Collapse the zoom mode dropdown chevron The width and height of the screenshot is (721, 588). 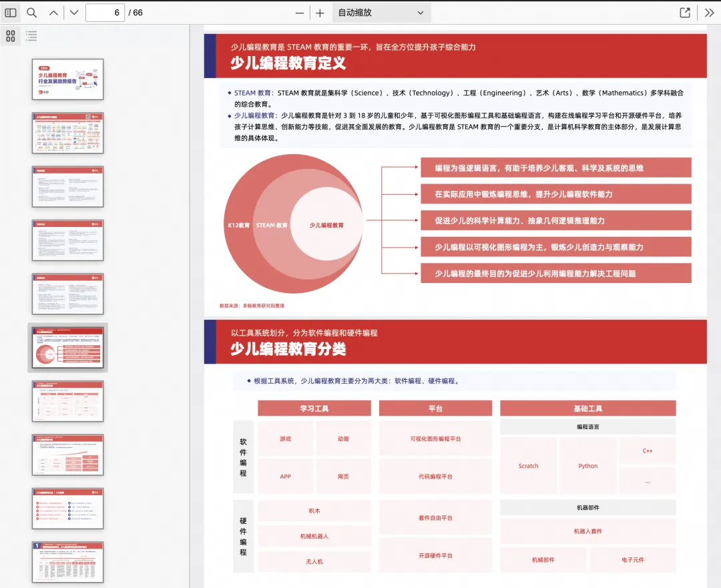pyautogui.click(x=420, y=12)
